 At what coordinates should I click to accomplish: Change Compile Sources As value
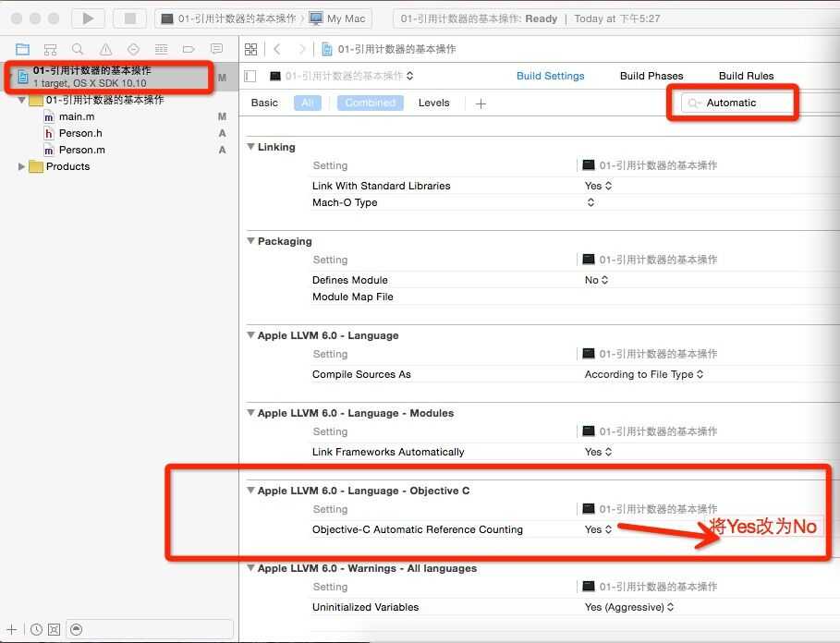[644, 374]
